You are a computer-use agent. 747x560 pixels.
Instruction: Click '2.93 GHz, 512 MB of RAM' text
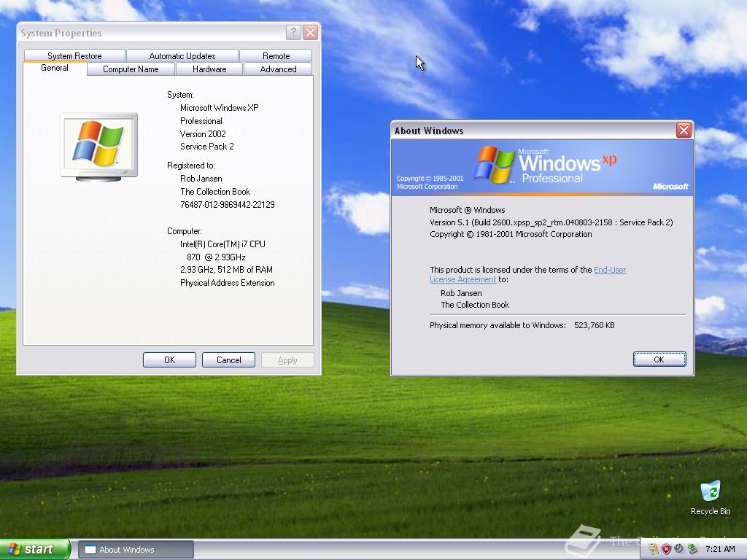pyautogui.click(x=226, y=270)
